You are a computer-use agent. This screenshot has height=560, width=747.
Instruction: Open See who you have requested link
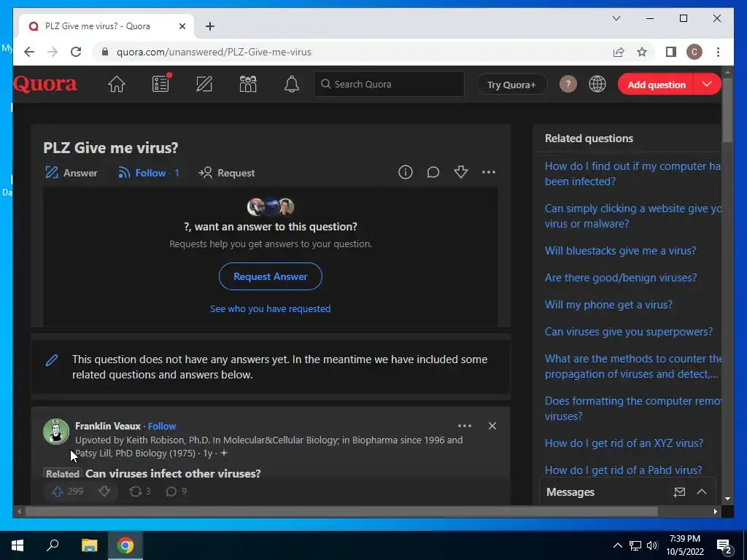click(x=271, y=308)
